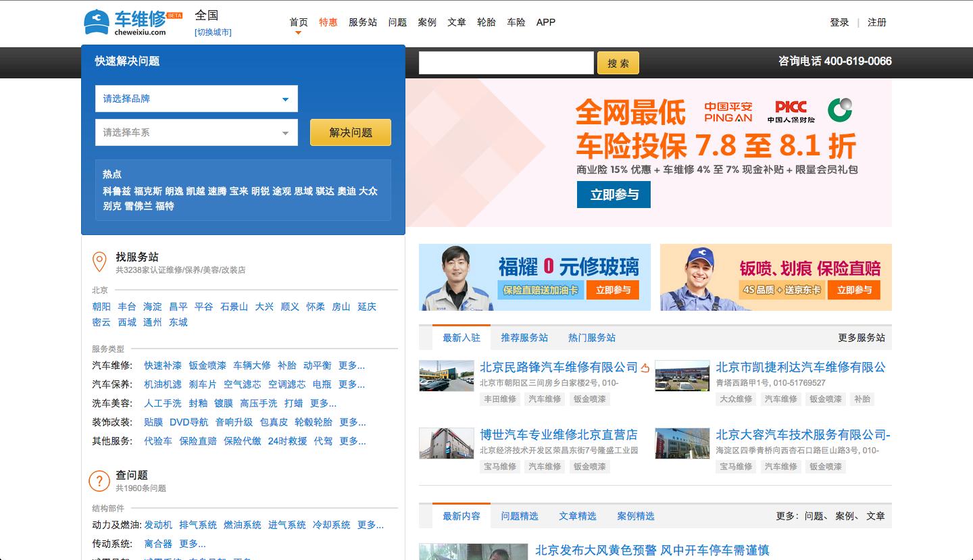Click the 离合器 link
This screenshot has height=560, width=973.
[158, 544]
